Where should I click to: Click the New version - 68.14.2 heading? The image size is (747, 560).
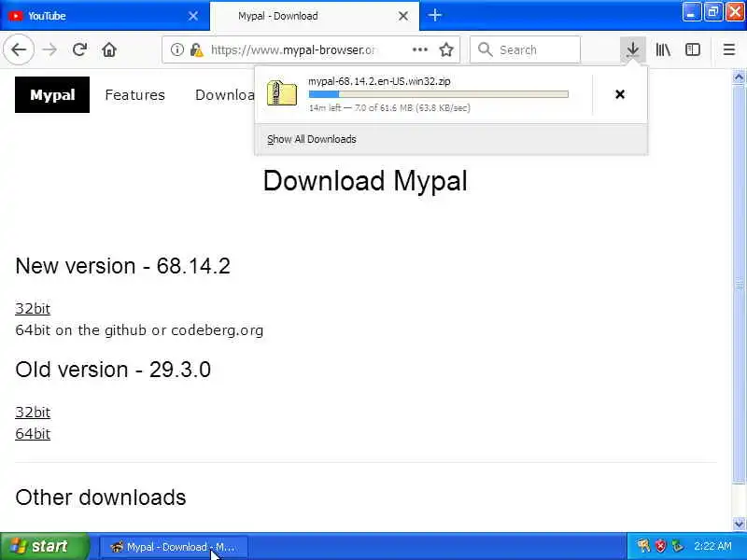[x=122, y=266]
